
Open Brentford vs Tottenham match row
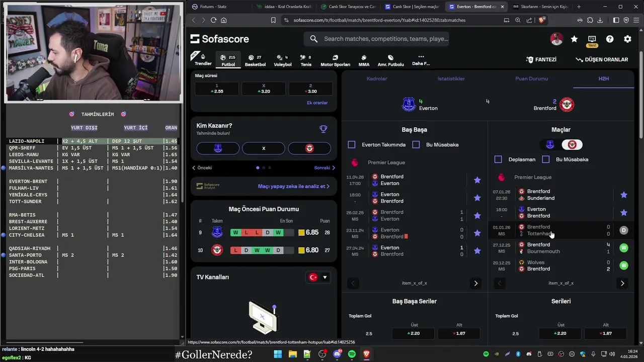[560, 230]
